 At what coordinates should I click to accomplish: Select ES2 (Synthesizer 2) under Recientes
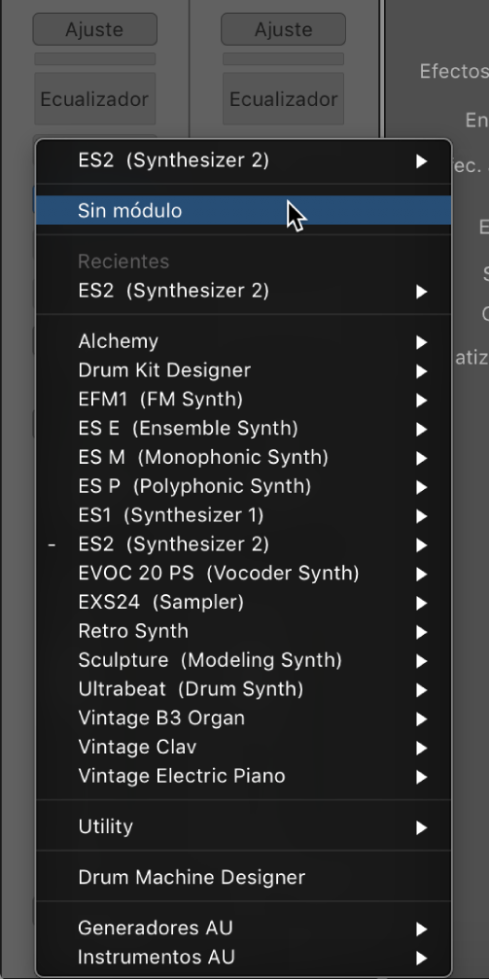[243, 291]
